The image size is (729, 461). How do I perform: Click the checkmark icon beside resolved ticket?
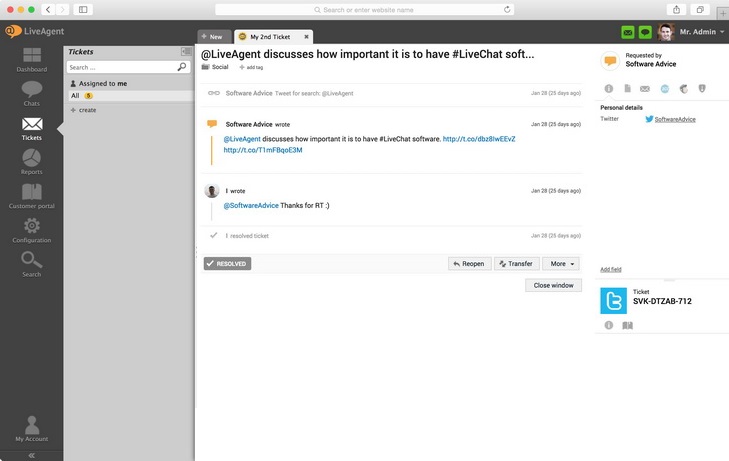(x=213, y=235)
